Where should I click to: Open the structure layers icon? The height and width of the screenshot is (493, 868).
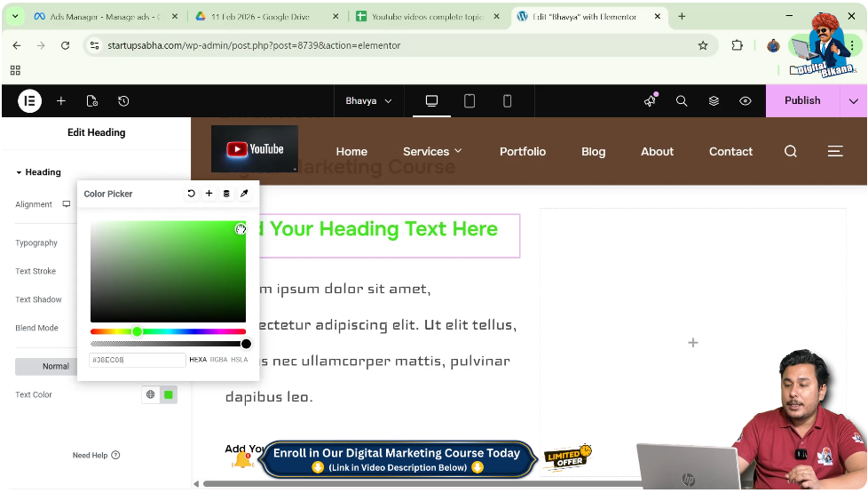click(714, 100)
